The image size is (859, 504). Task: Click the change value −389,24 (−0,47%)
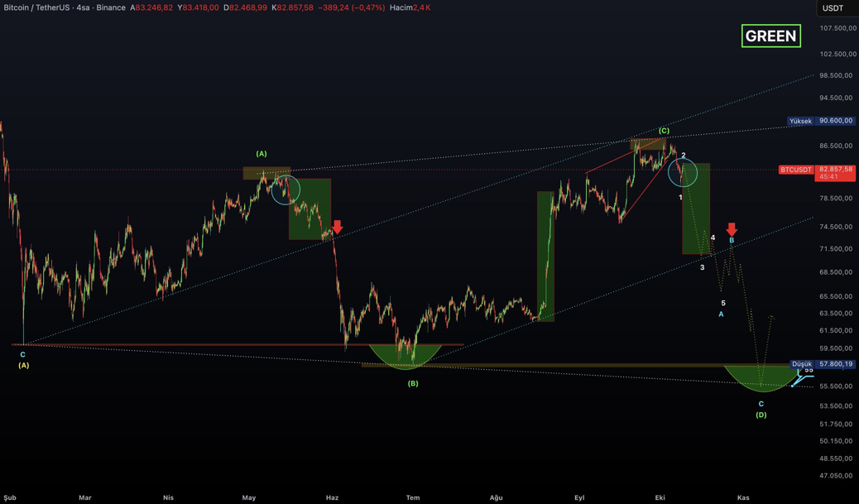click(352, 7)
